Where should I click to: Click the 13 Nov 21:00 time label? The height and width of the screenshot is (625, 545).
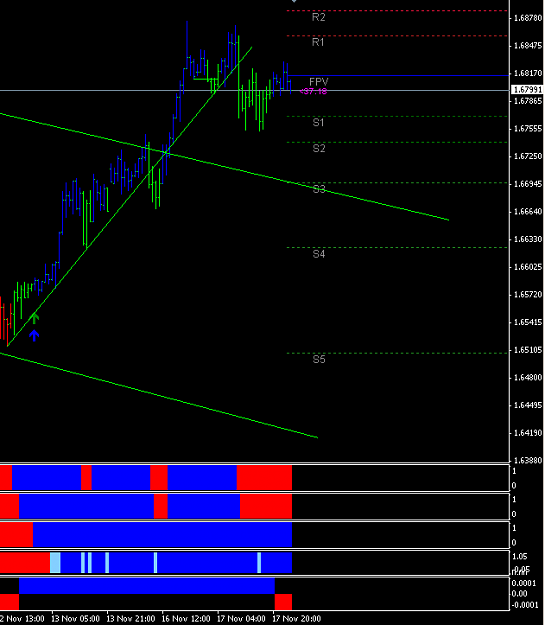point(131,619)
